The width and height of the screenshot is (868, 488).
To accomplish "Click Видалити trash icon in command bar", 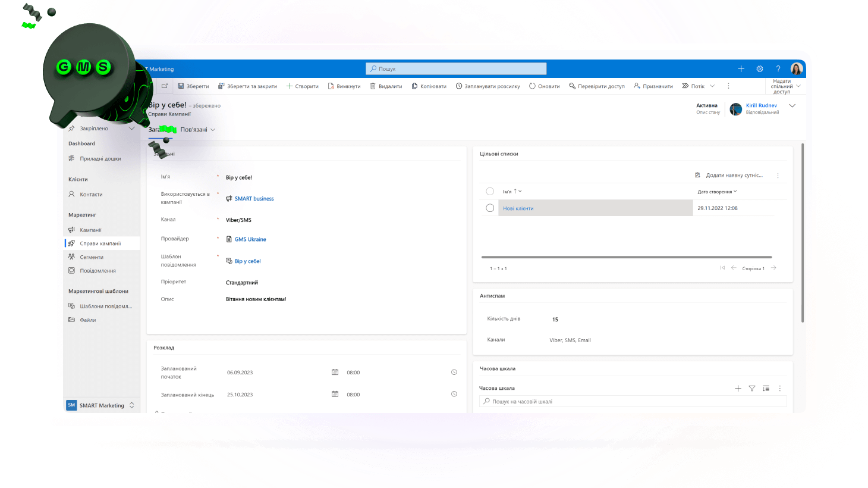I will 373,86.
